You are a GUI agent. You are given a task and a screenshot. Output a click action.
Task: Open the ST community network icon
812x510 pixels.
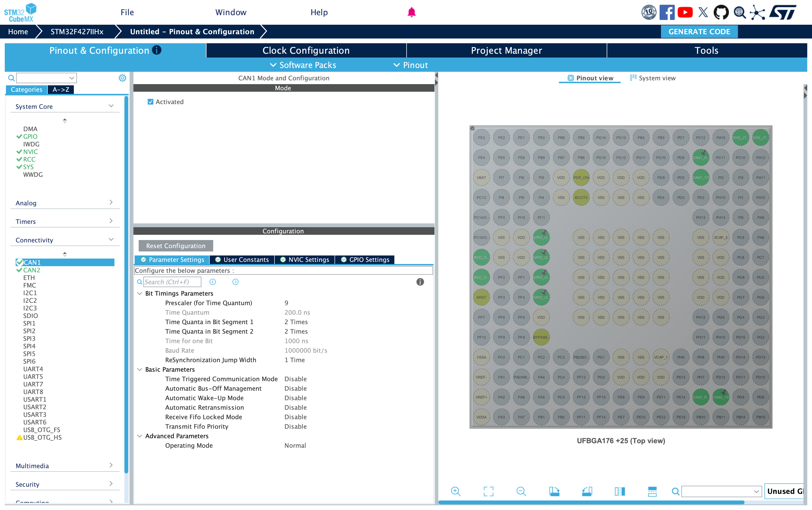(757, 13)
